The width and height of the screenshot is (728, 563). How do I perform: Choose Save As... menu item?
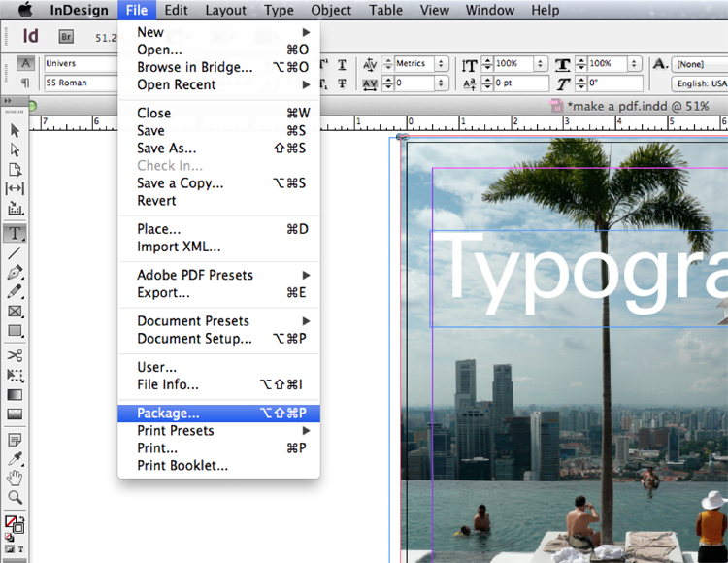218,149
